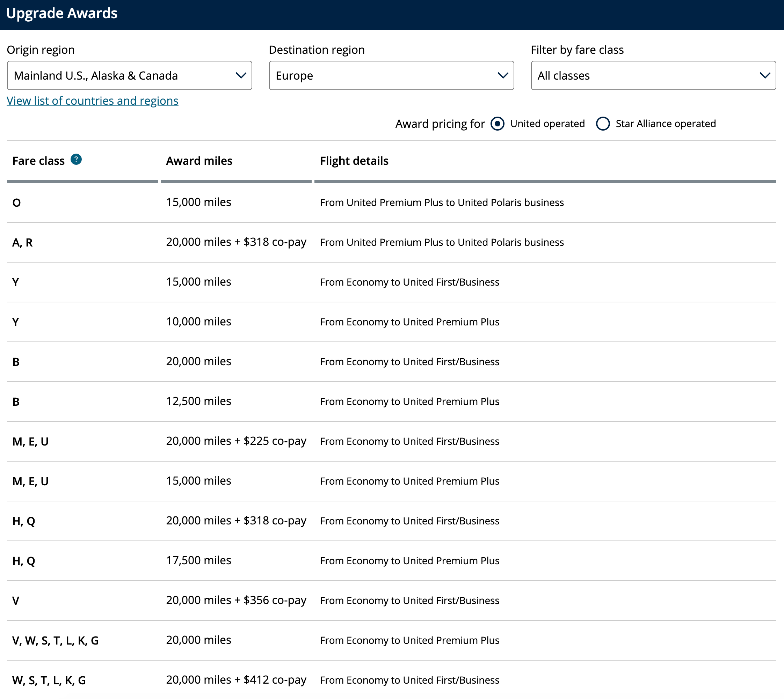Click the Fare class column header
Viewport: 784px width, 699px height.
38,161
